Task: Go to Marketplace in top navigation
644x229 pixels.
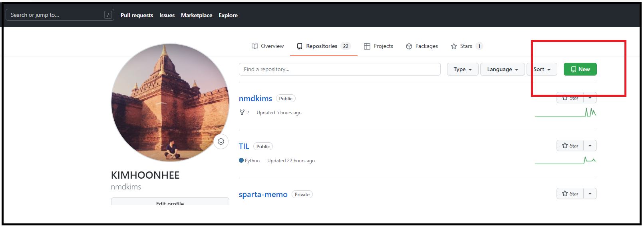Action: click(x=197, y=15)
